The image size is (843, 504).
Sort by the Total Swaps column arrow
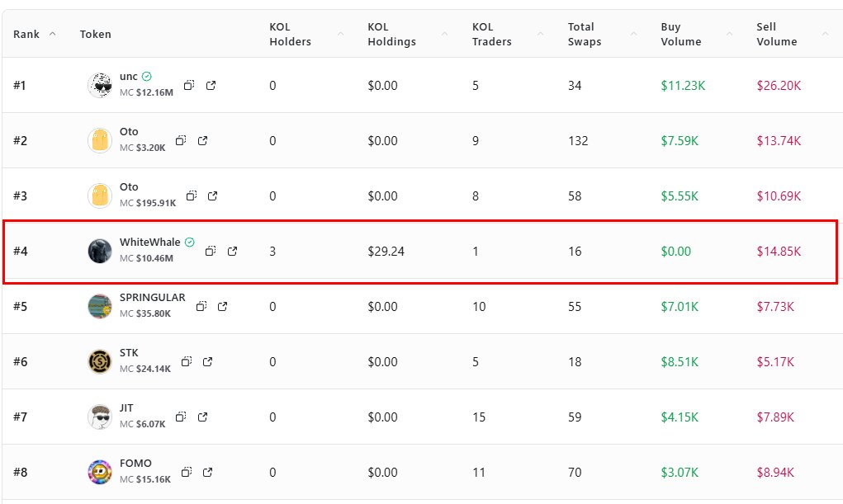pos(634,34)
